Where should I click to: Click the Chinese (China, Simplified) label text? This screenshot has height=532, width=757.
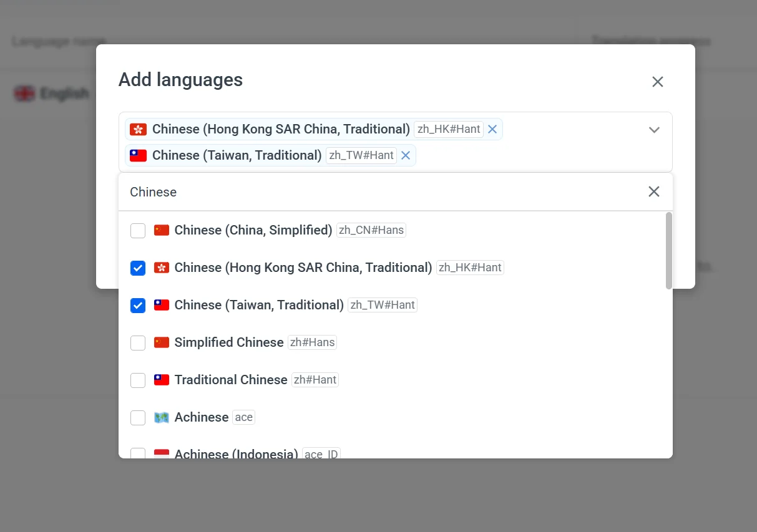point(253,230)
